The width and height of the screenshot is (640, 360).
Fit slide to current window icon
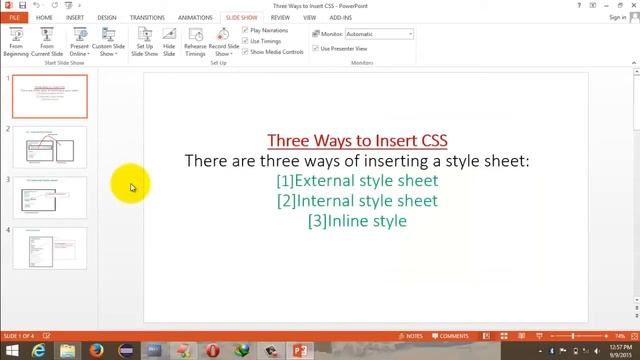634,336
